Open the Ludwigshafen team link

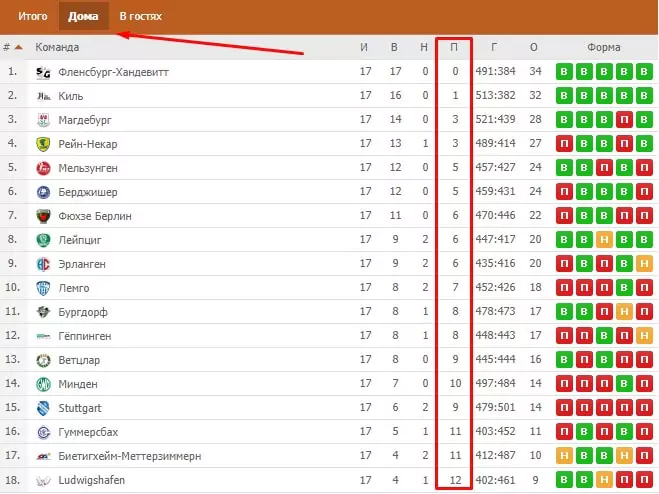pos(91,480)
